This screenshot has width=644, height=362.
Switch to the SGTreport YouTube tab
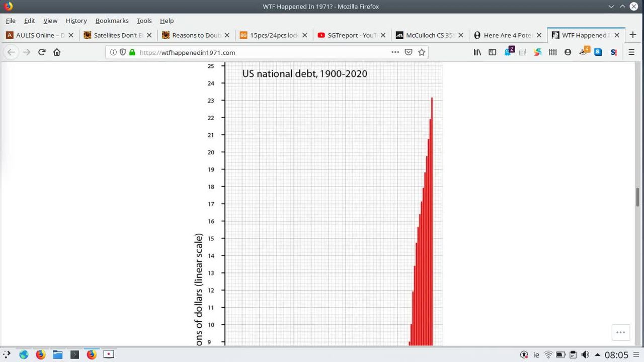coord(351,35)
